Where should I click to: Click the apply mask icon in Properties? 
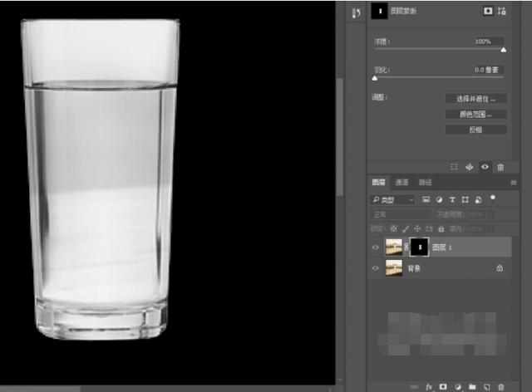click(x=469, y=167)
